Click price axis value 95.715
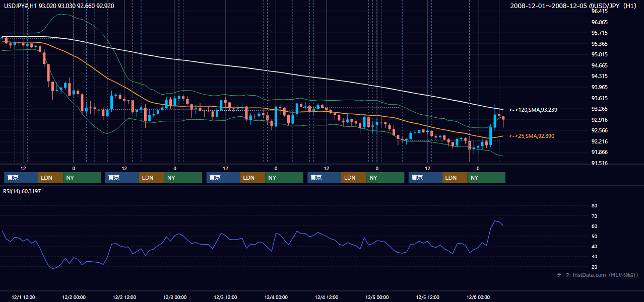The image size is (644, 302). [599, 33]
